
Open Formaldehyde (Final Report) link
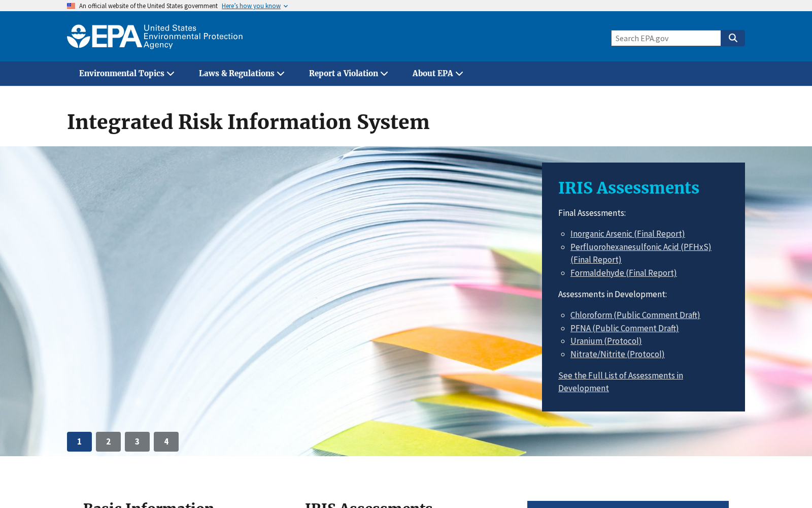[x=623, y=273]
